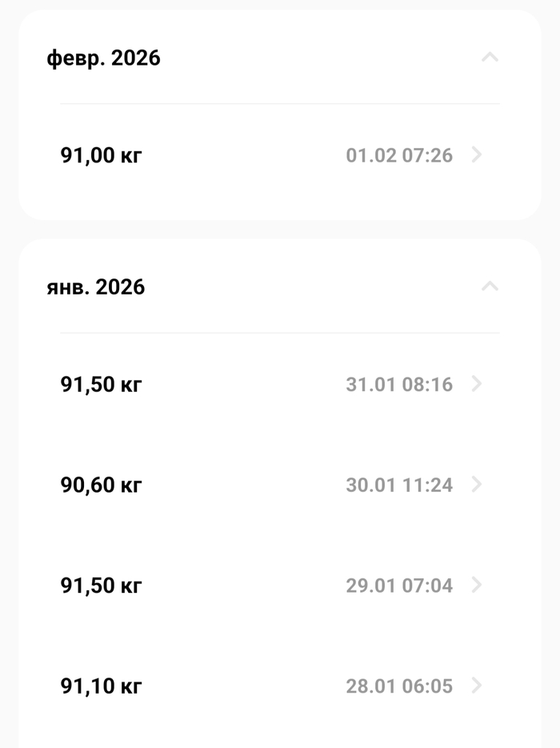Open details arrow for 30.01 11:24 entry
This screenshot has height=748, width=560.
pos(477,484)
